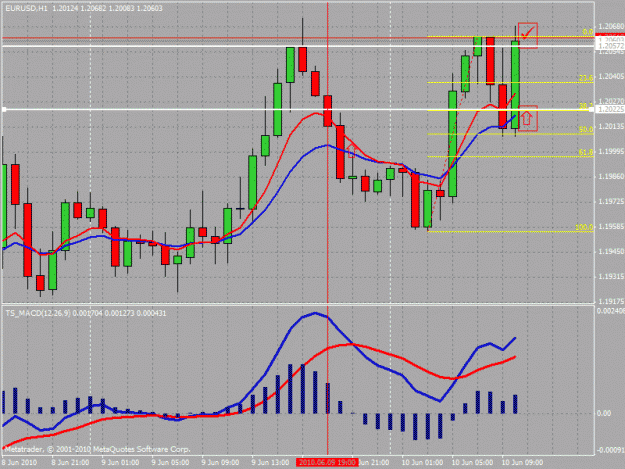This screenshot has height=469, width=625.
Task: Click the 1.19725 price scale label
Action: (611, 201)
